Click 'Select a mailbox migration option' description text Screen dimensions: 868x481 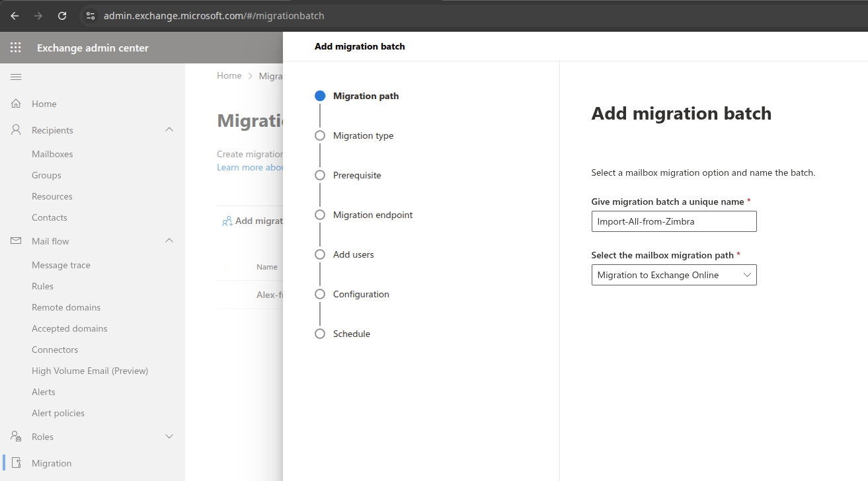[703, 173]
